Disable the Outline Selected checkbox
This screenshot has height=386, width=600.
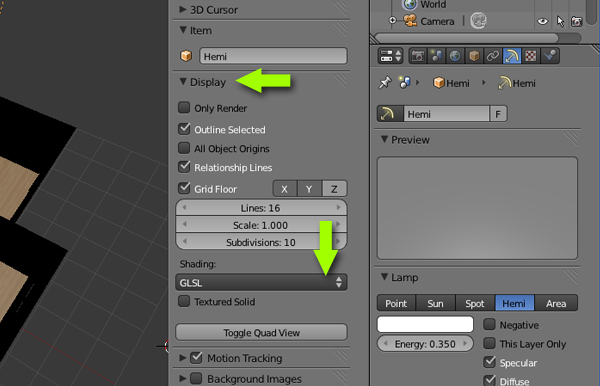point(184,129)
